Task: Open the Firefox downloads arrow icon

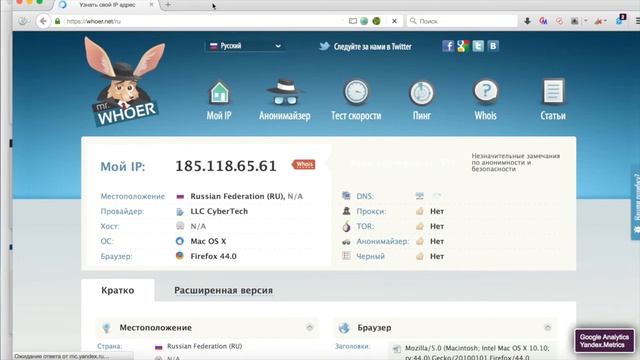Action: point(527,21)
